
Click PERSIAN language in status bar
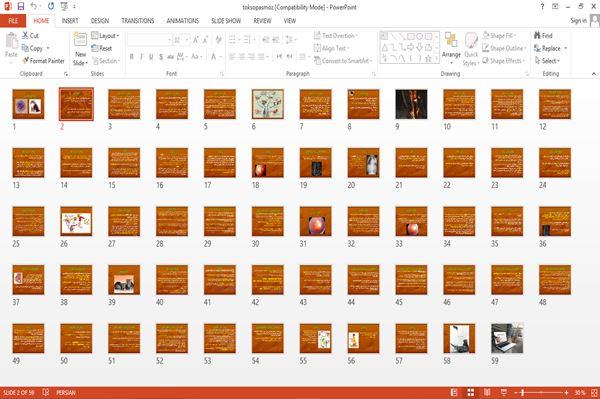(66, 392)
